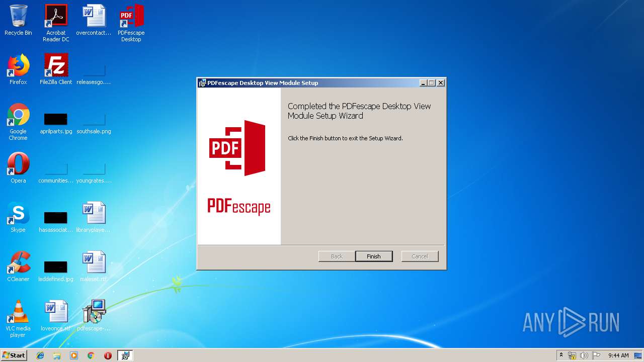644x362 pixels.
Task: Select FileZilla Client desktop shortcut
Action: (56, 69)
